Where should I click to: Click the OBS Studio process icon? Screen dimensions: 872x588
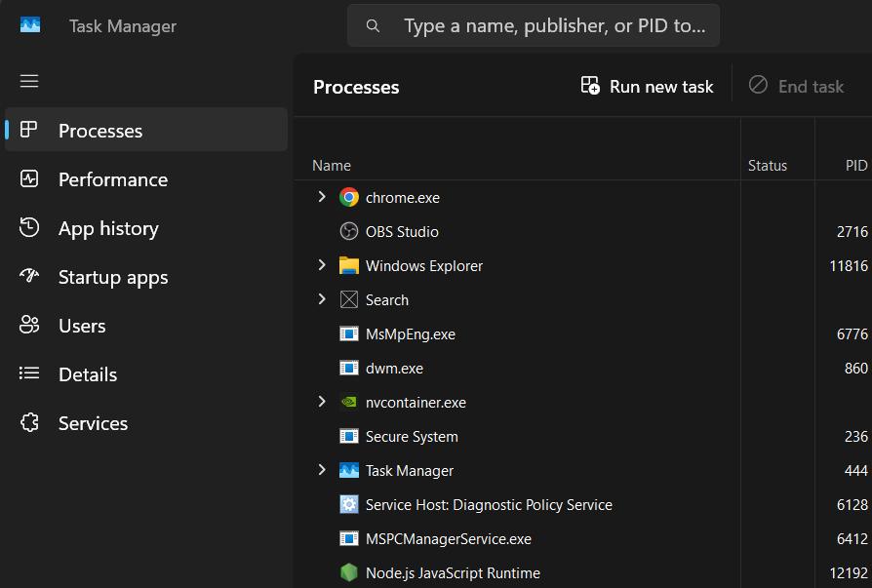[x=349, y=231]
